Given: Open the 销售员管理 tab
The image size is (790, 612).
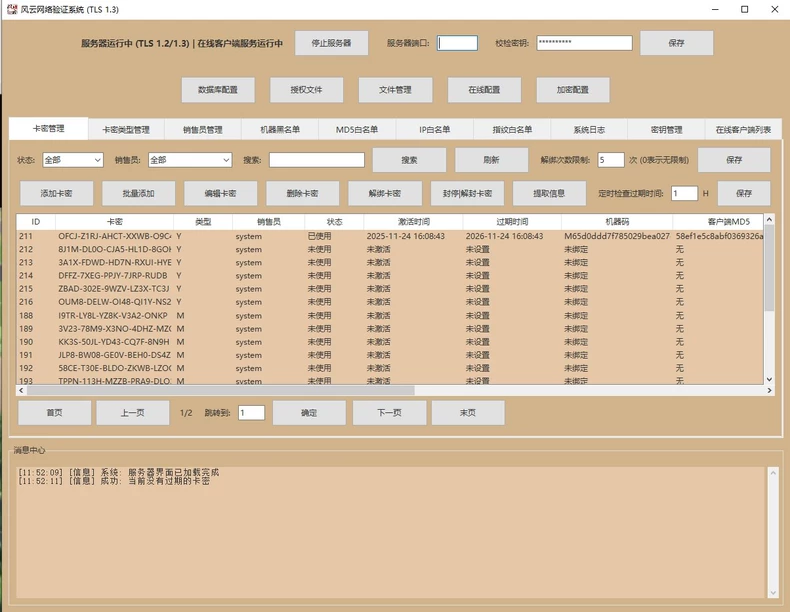Looking at the screenshot, I should coord(203,129).
